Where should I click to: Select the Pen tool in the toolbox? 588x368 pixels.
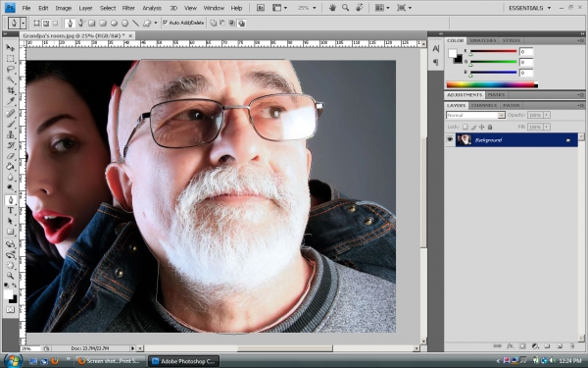(10, 200)
